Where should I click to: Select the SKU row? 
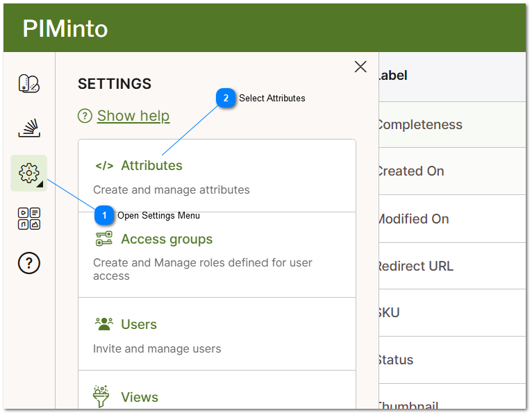click(452, 312)
